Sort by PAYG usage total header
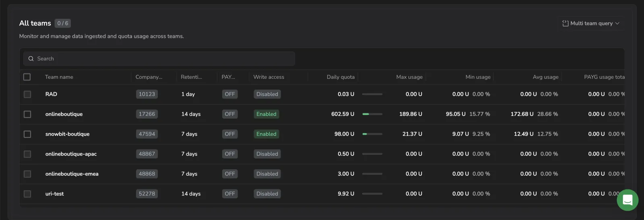This screenshot has height=220, width=644. [604, 77]
